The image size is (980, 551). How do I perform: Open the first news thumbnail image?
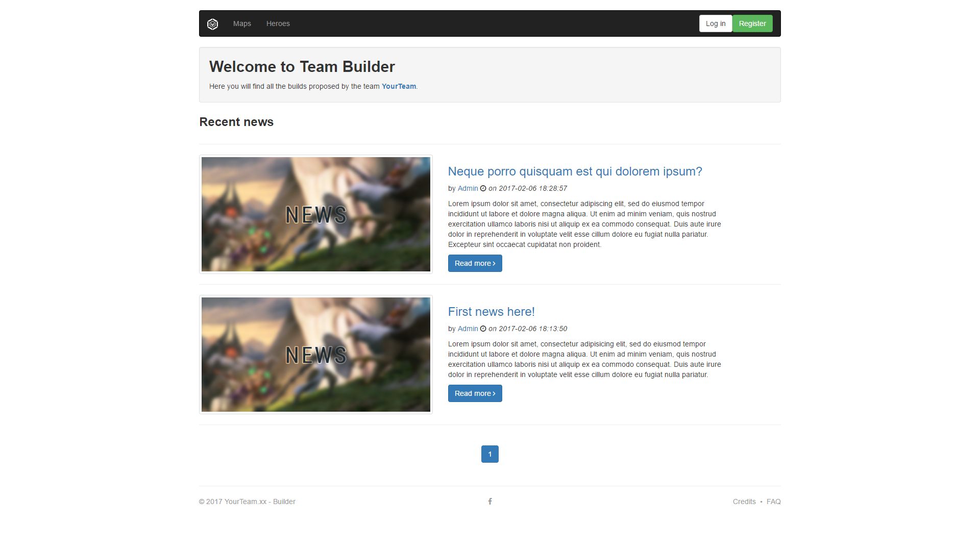315,214
